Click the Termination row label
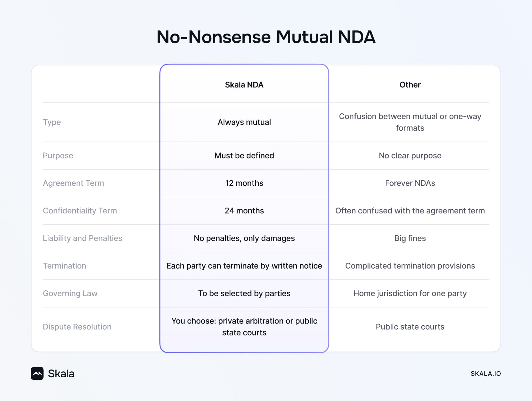 65,266
